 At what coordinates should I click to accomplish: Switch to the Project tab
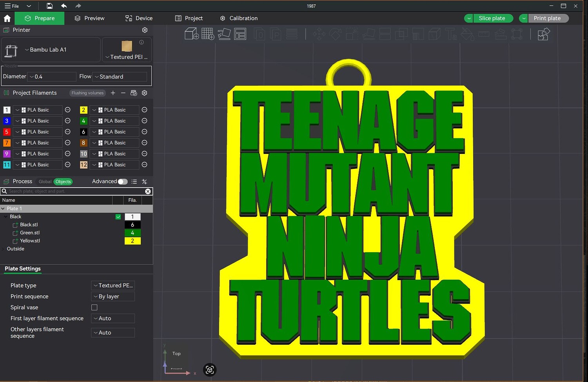189,18
